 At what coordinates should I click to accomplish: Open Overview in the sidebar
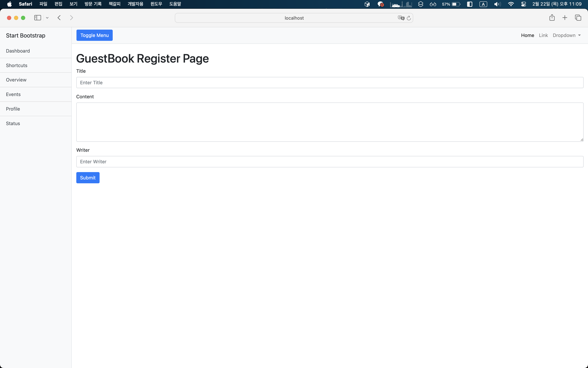tap(36, 80)
